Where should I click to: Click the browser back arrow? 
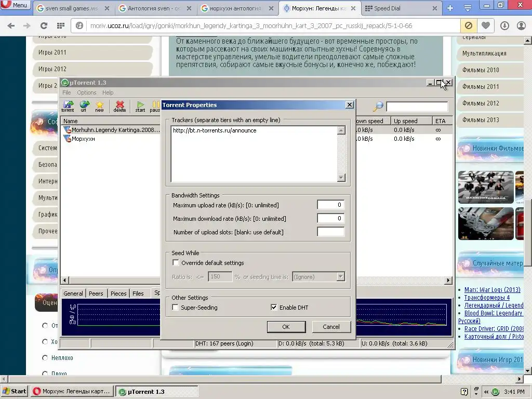point(11,25)
